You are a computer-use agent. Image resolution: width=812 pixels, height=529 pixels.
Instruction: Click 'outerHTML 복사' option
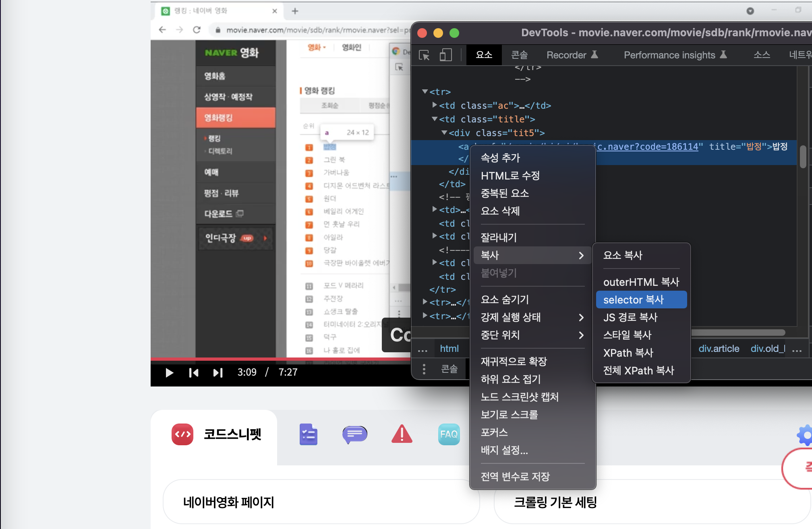coord(641,282)
